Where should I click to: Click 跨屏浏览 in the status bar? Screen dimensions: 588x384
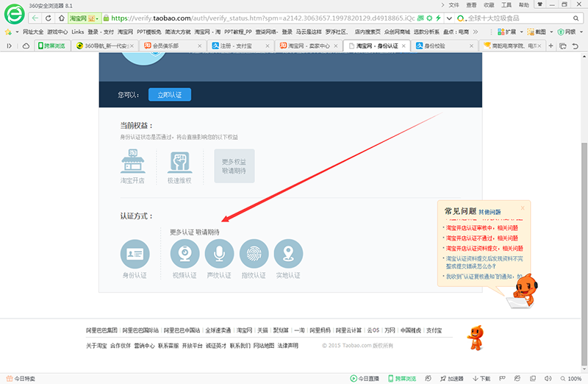(402, 378)
